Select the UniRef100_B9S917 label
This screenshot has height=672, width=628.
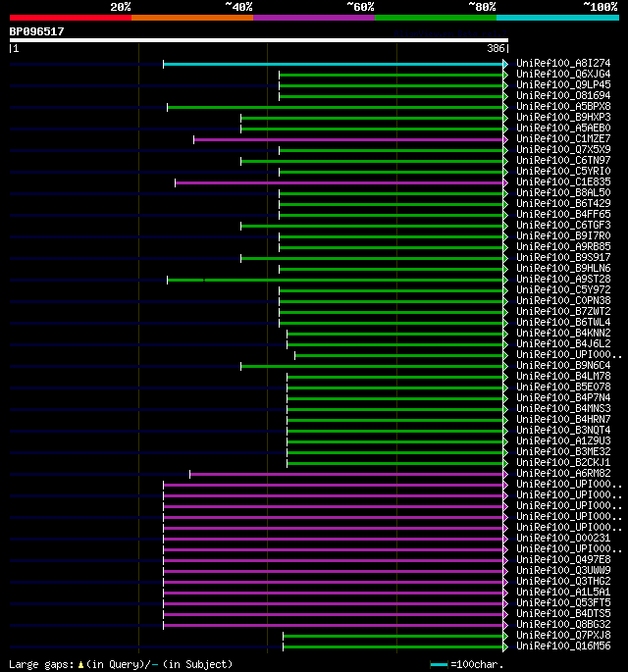pyautogui.click(x=563, y=258)
